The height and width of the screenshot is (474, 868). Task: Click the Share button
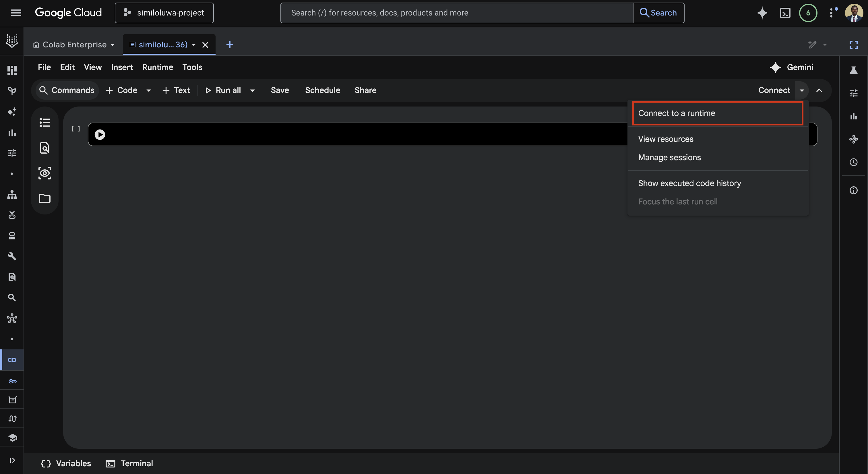click(365, 90)
